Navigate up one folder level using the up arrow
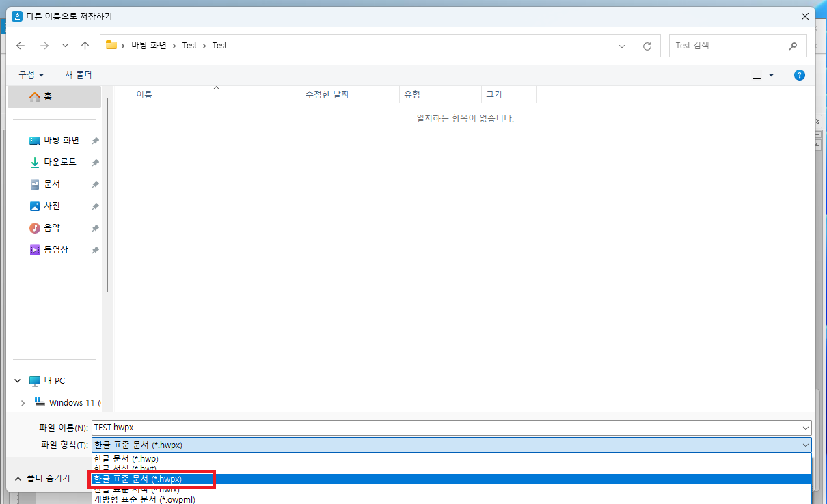The height and width of the screenshot is (504, 827). coord(84,45)
